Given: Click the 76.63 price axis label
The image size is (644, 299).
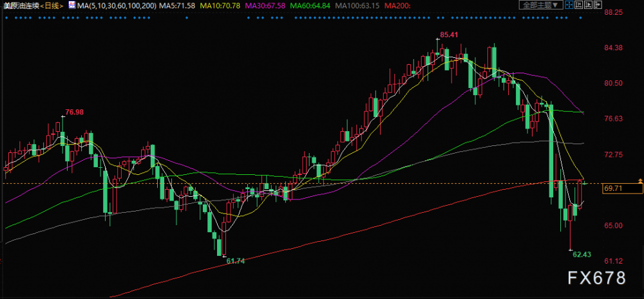Looking at the screenshot, I should [x=614, y=119].
